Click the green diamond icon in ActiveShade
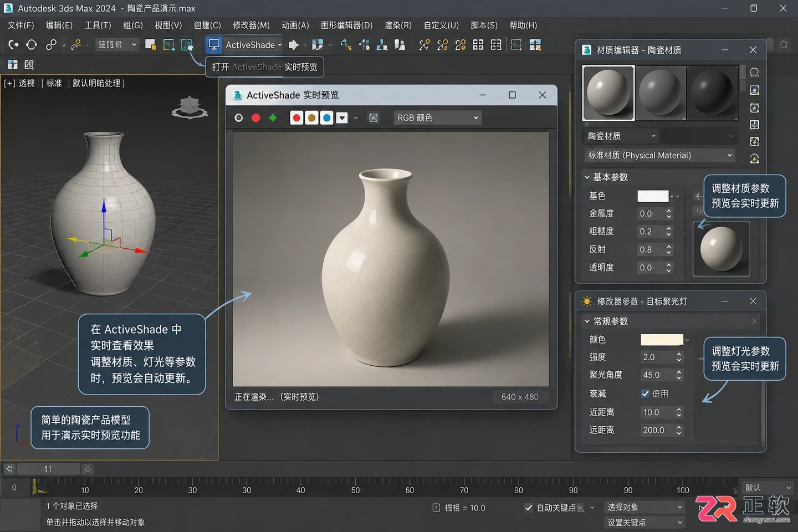 (273, 117)
